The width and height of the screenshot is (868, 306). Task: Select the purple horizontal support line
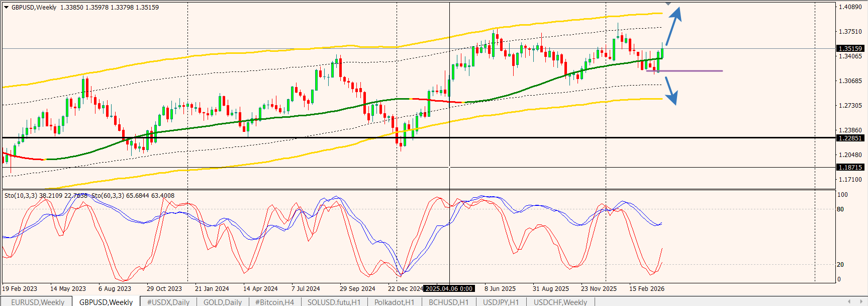pos(685,71)
